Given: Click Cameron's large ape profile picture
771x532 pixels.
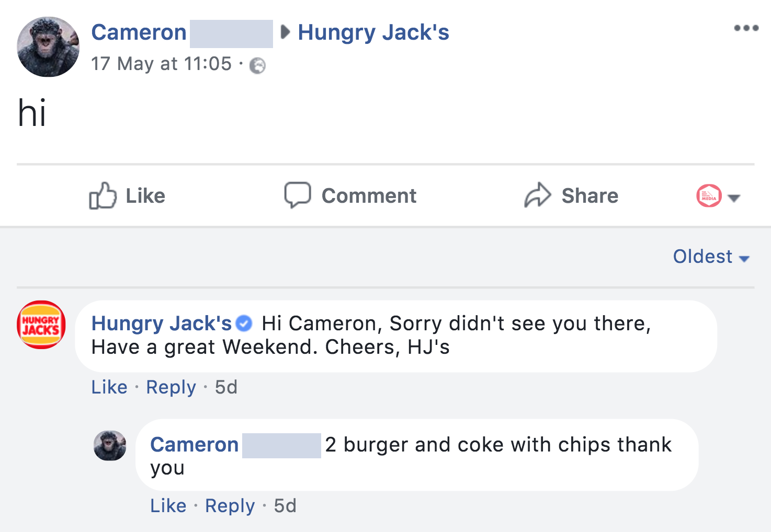Looking at the screenshot, I should coord(48,47).
